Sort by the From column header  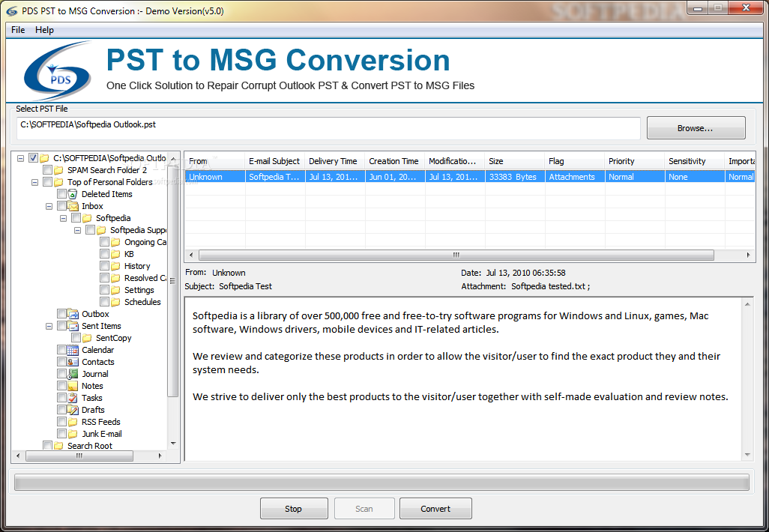click(215, 161)
